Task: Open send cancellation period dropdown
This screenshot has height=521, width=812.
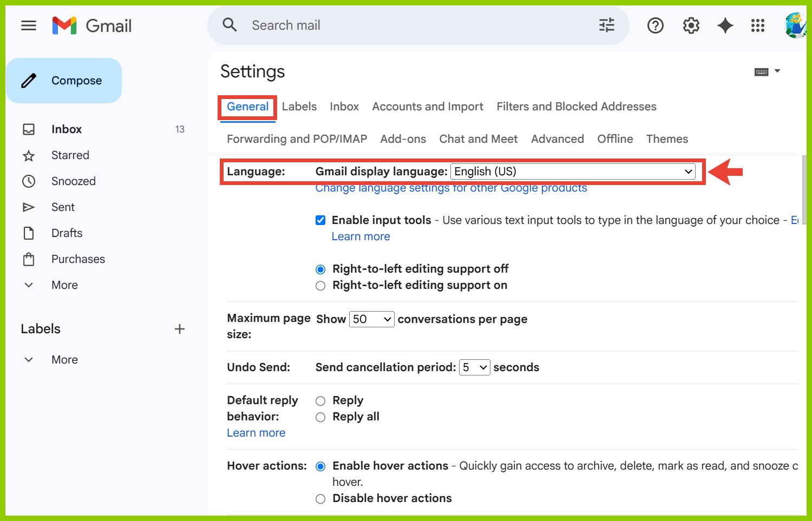Action: pyautogui.click(x=474, y=367)
